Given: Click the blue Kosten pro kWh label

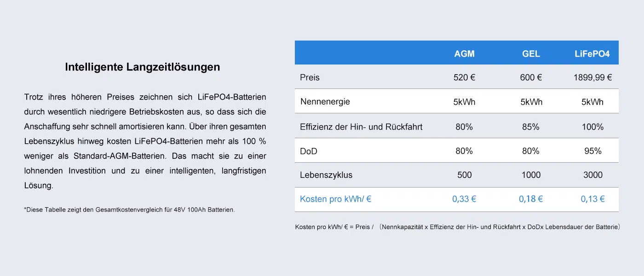Looking at the screenshot, I should [335, 199].
